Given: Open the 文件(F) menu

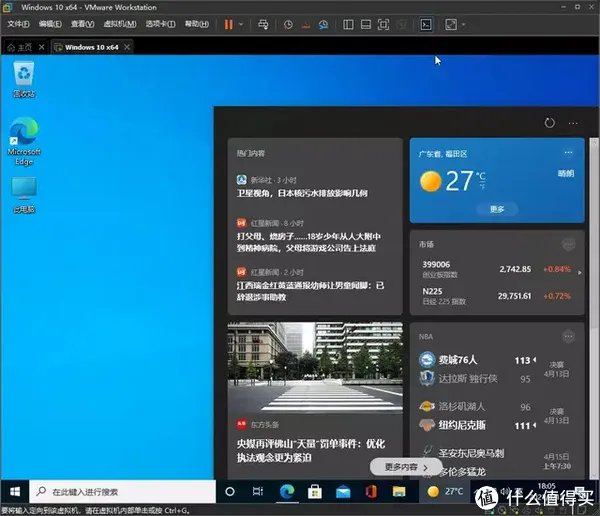Looking at the screenshot, I should (x=18, y=24).
